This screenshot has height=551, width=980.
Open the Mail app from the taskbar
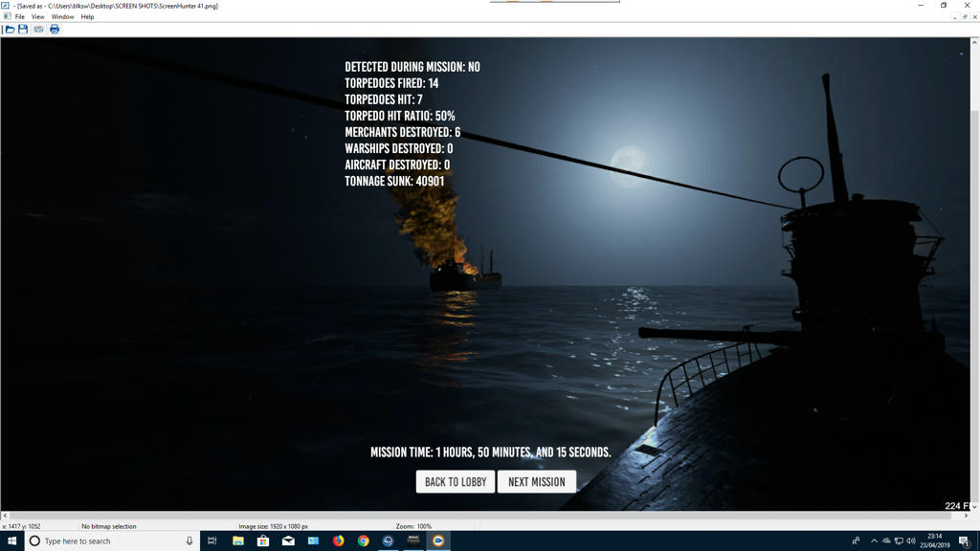tap(288, 541)
